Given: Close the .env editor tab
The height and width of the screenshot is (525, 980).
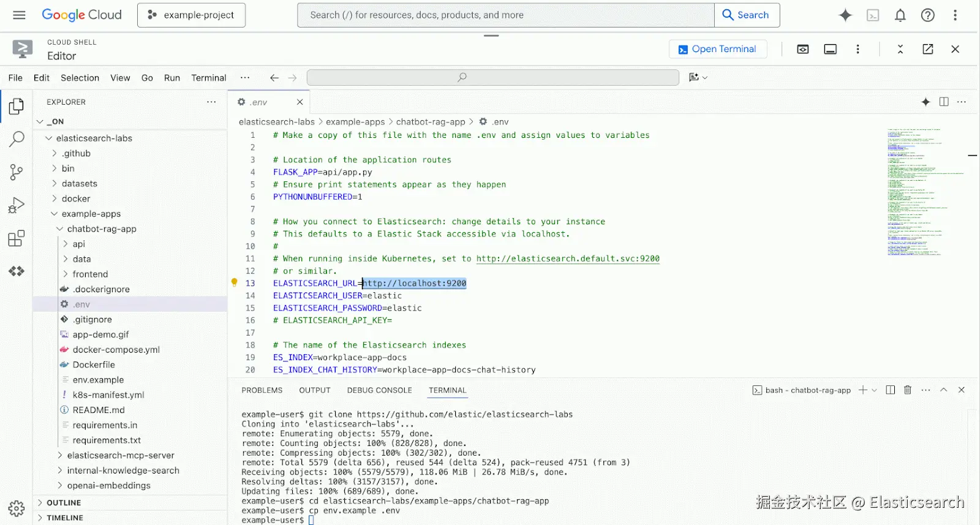Looking at the screenshot, I should [300, 102].
